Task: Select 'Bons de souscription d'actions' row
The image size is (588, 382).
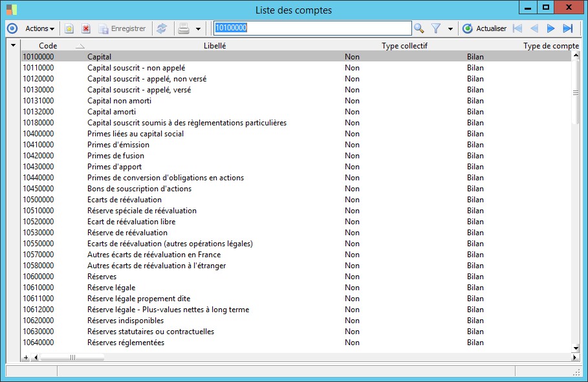Action: (296, 189)
